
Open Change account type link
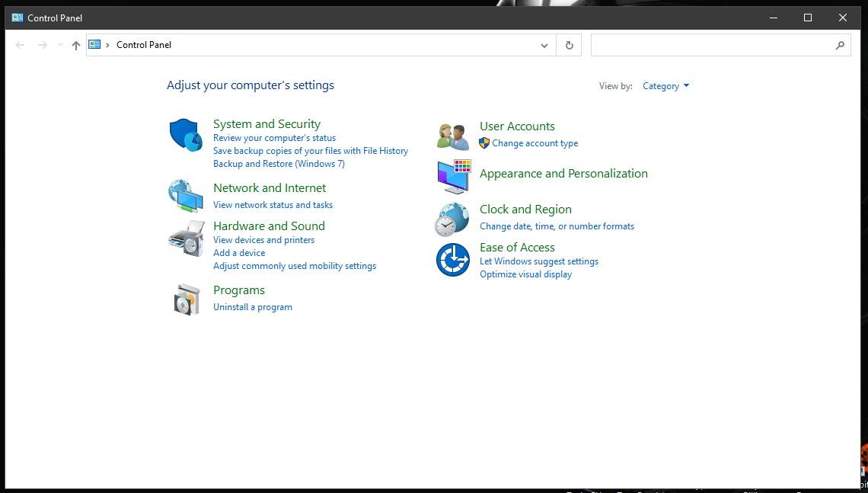(535, 143)
